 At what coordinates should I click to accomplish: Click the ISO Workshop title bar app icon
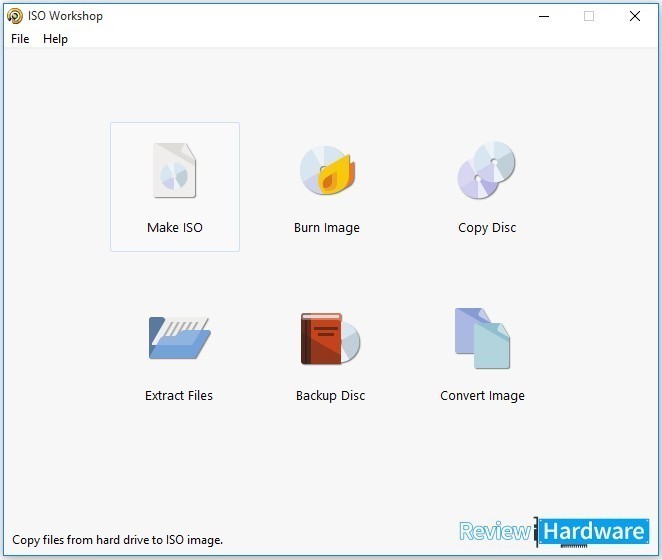point(15,16)
